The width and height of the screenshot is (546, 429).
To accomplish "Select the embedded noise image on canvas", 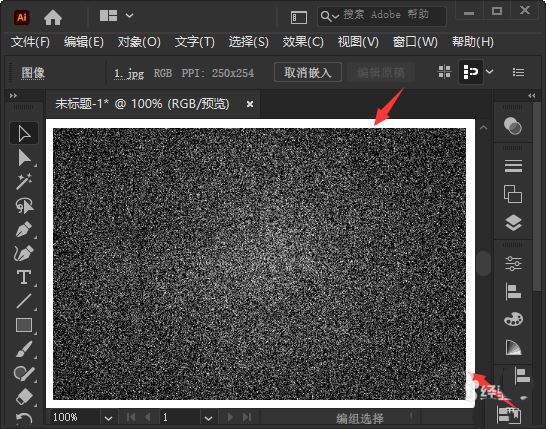I will 259,264.
